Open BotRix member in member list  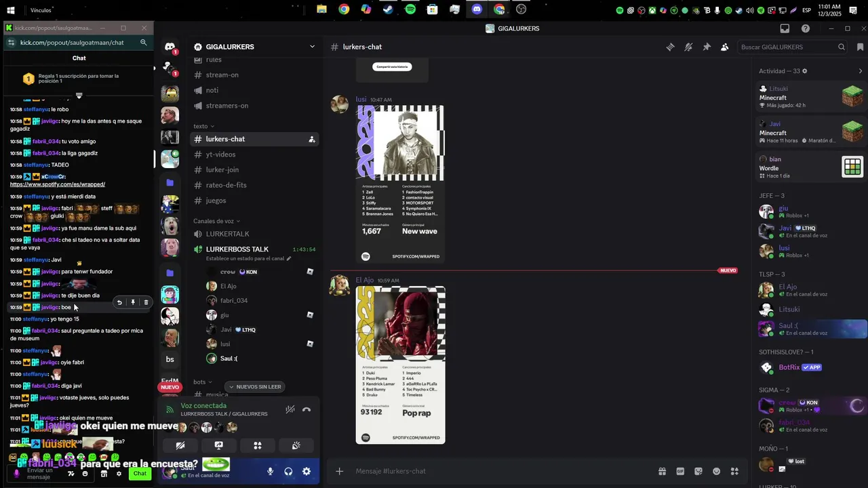click(811, 367)
